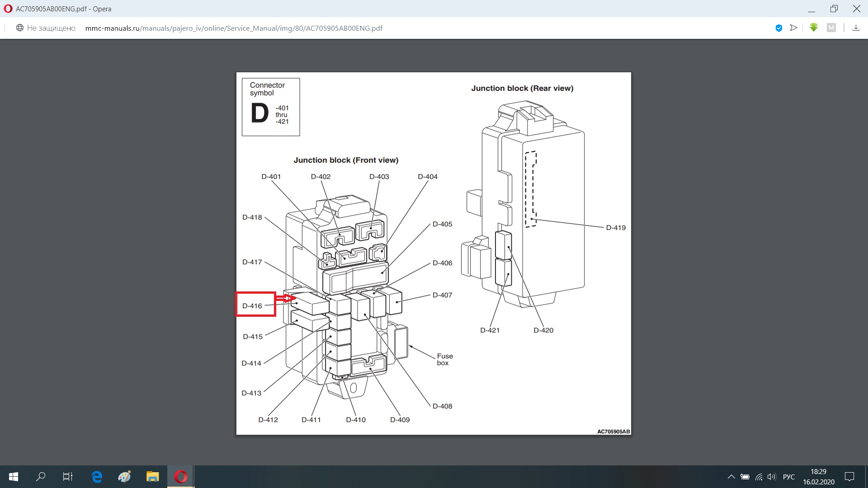The height and width of the screenshot is (488, 868).
Task: Open the volume control in system tray
Action: tap(771, 477)
